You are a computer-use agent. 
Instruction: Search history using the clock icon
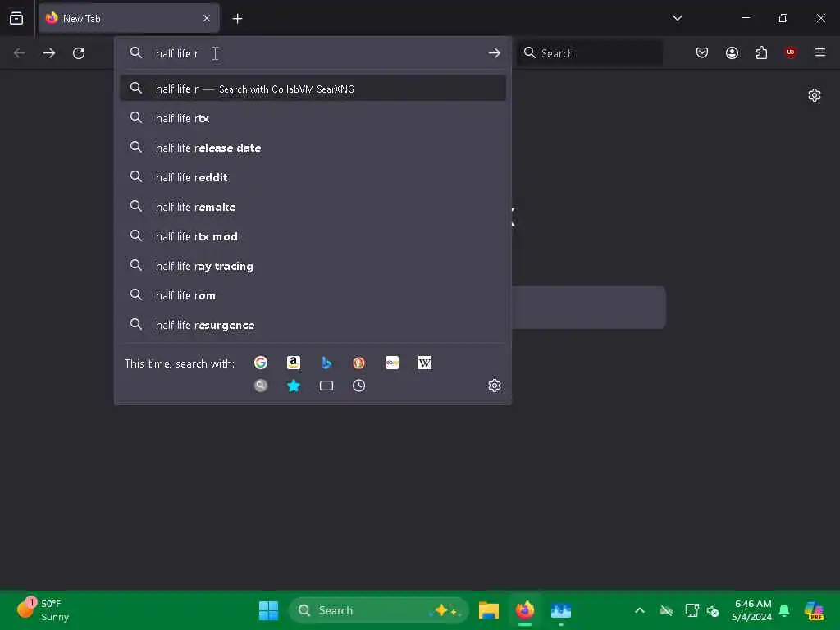tap(359, 386)
